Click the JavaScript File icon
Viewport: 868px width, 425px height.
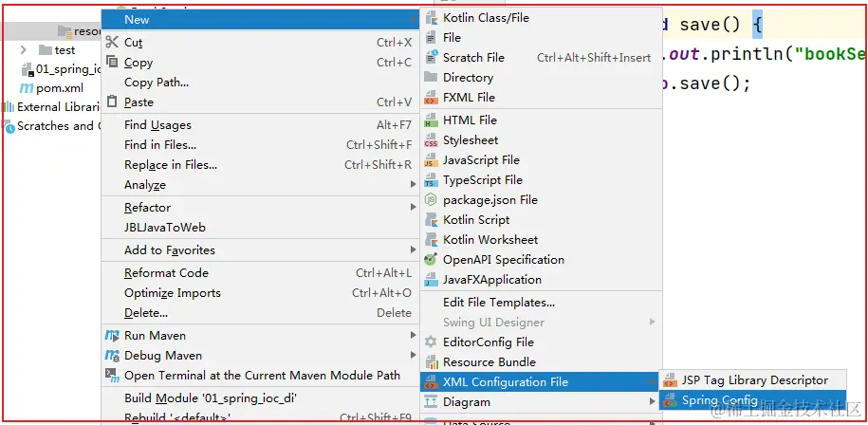coord(432,160)
